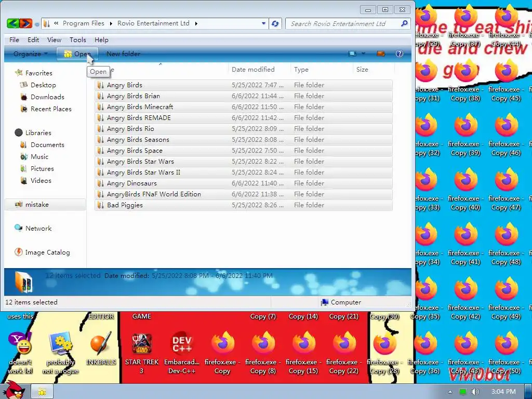Select the STAR TREK 3 desktop icon

coord(141,353)
